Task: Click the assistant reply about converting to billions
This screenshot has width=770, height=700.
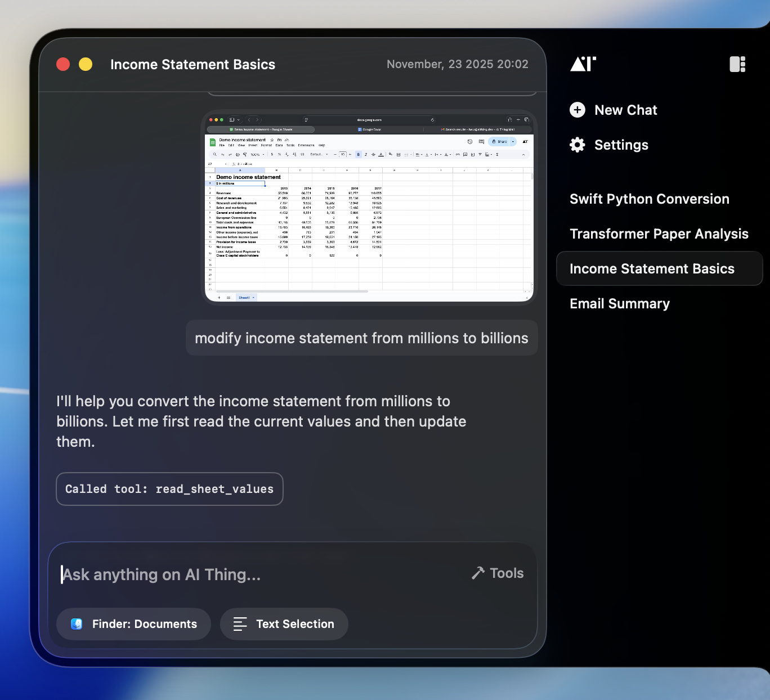Action: (261, 421)
